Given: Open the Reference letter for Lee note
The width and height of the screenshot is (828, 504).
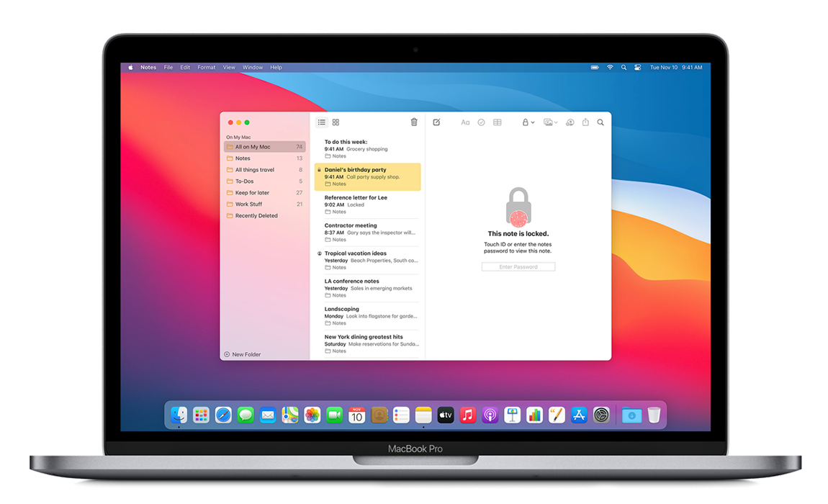Looking at the screenshot, I should tap(367, 204).
